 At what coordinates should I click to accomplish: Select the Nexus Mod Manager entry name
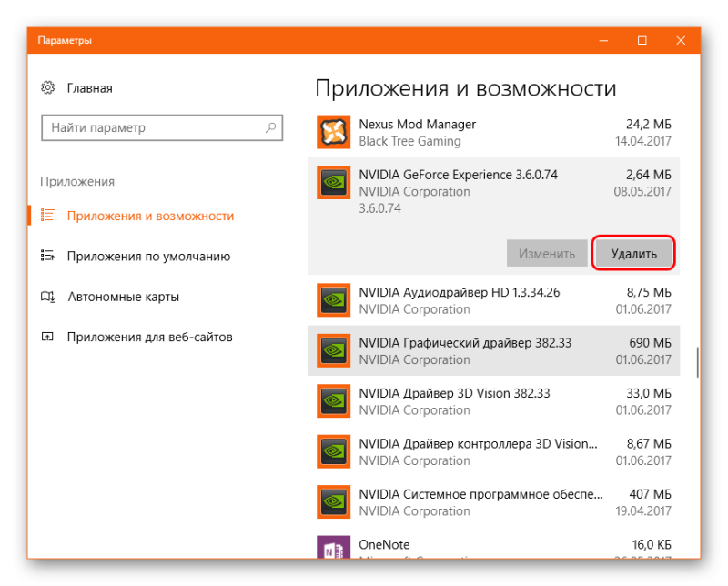pyautogui.click(x=418, y=124)
